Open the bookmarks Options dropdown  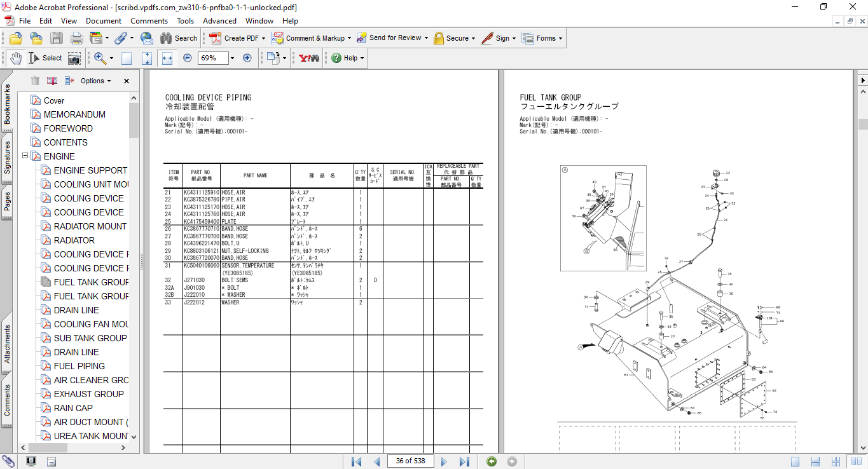pyautogui.click(x=95, y=81)
